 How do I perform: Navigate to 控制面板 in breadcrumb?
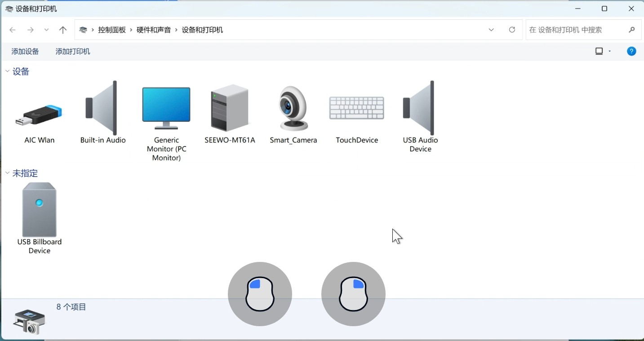[x=112, y=30]
